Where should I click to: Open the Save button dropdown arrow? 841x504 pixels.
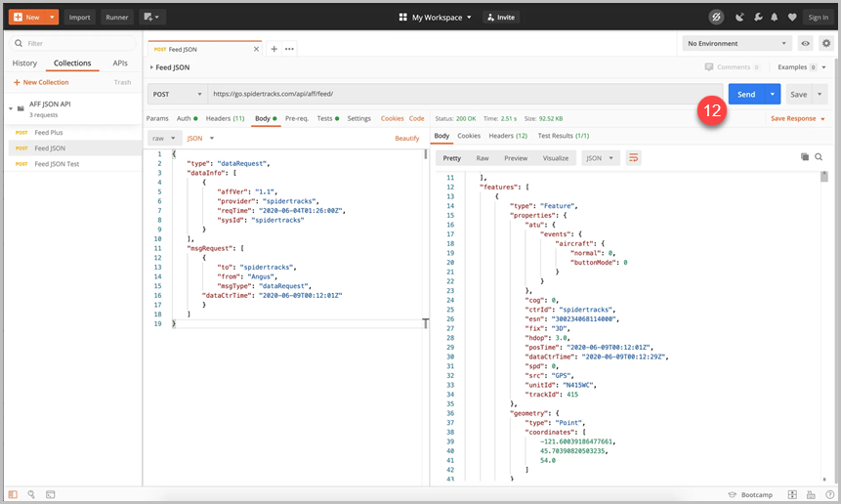820,95
